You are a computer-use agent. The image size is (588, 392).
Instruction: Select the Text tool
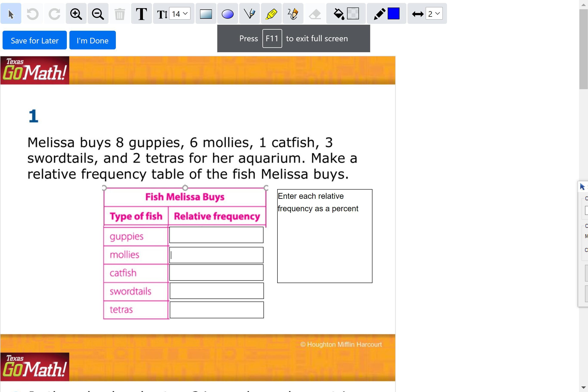point(141,14)
